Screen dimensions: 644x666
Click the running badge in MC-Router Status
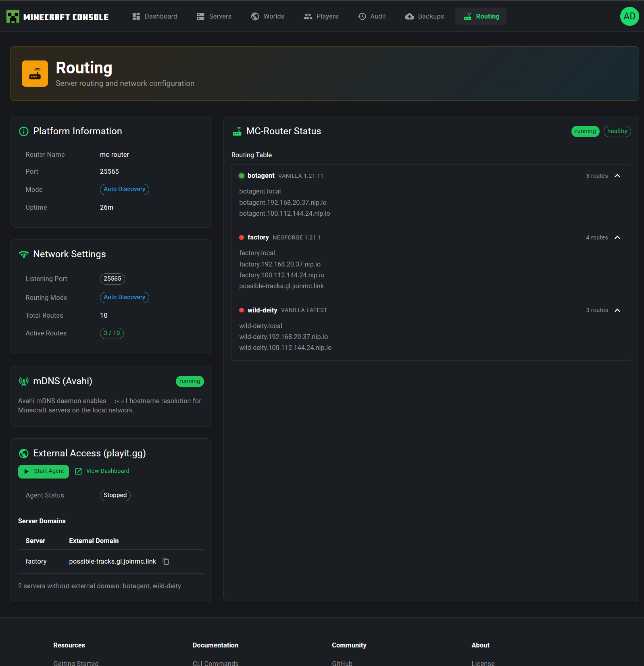click(585, 131)
